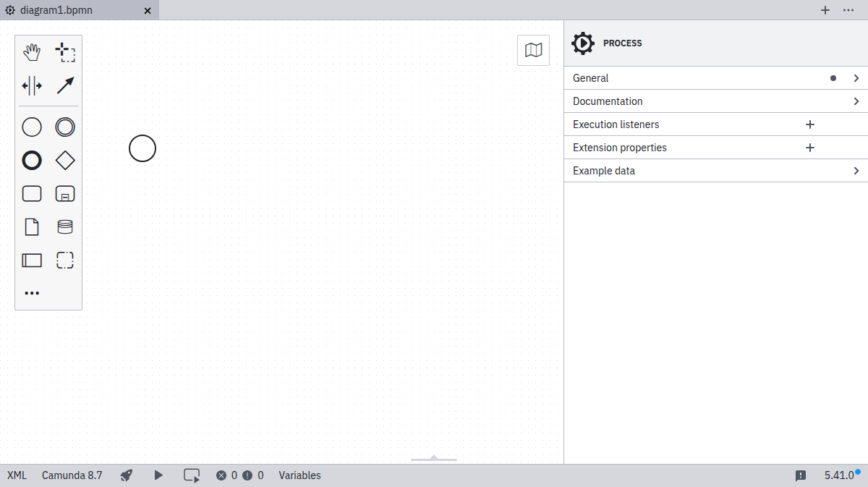Select the pool/participant tool
Screen dimensions: 868x487
pos(32,260)
